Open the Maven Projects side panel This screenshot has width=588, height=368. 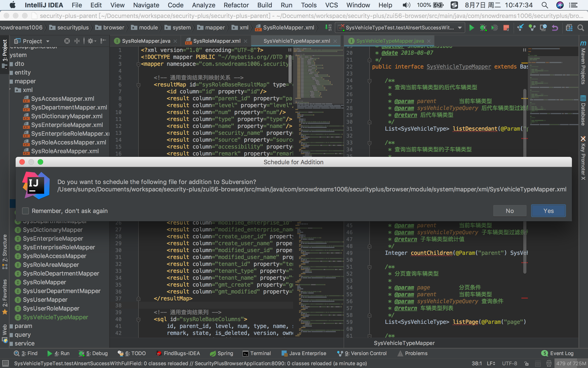click(583, 63)
